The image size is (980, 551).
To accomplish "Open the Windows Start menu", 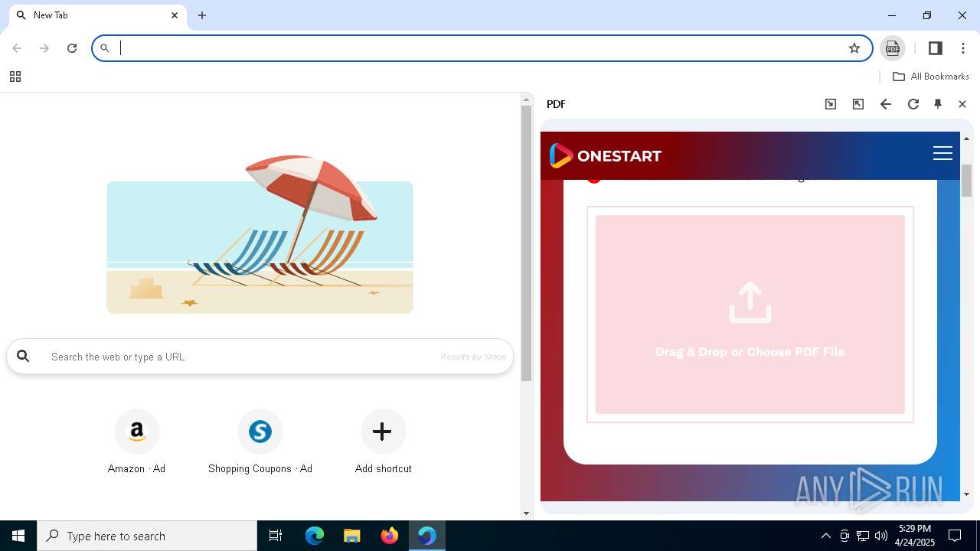I will [x=18, y=536].
